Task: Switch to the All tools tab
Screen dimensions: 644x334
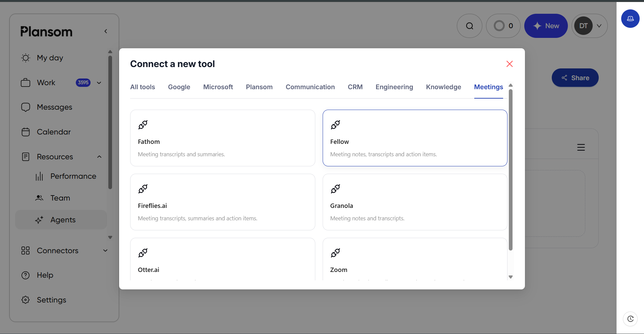Action: [143, 87]
